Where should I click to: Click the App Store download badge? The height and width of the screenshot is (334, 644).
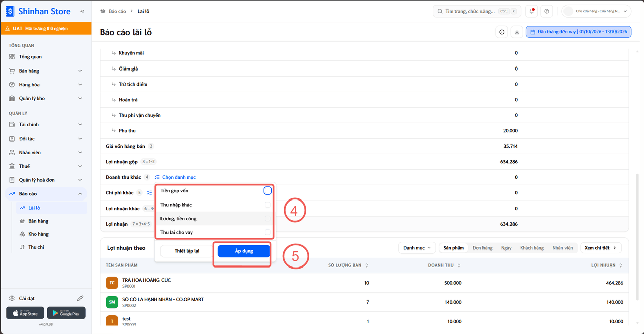(x=25, y=313)
